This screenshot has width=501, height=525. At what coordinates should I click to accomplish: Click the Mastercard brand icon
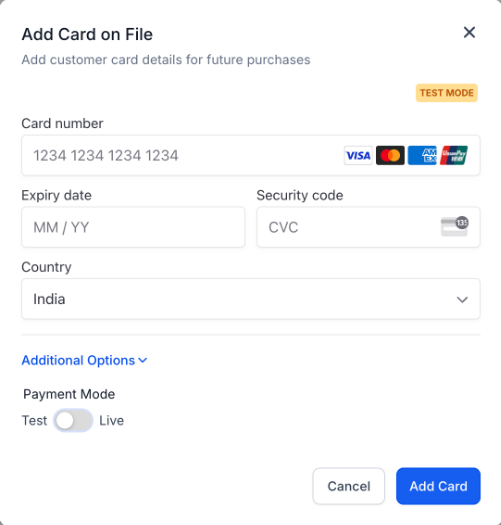390,155
